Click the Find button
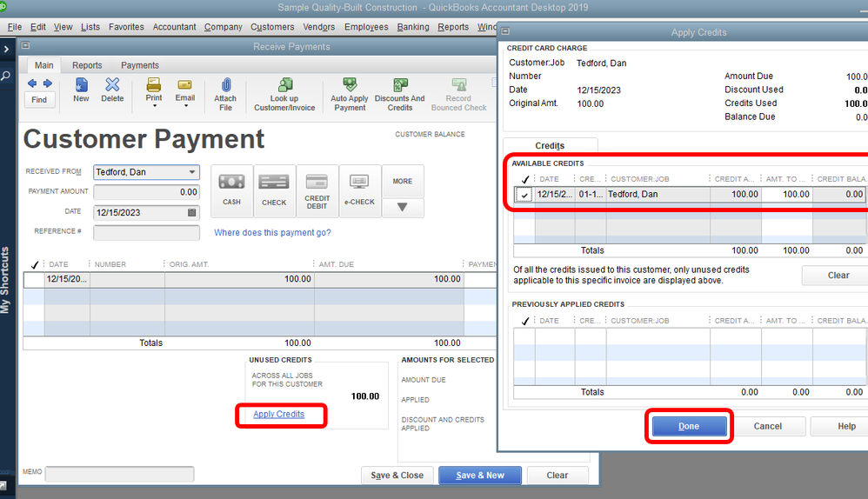 coord(39,100)
